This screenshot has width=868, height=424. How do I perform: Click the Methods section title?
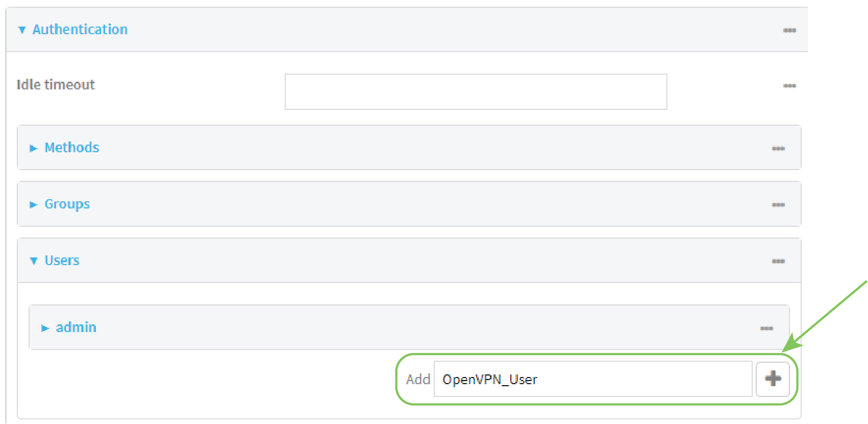(x=72, y=148)
